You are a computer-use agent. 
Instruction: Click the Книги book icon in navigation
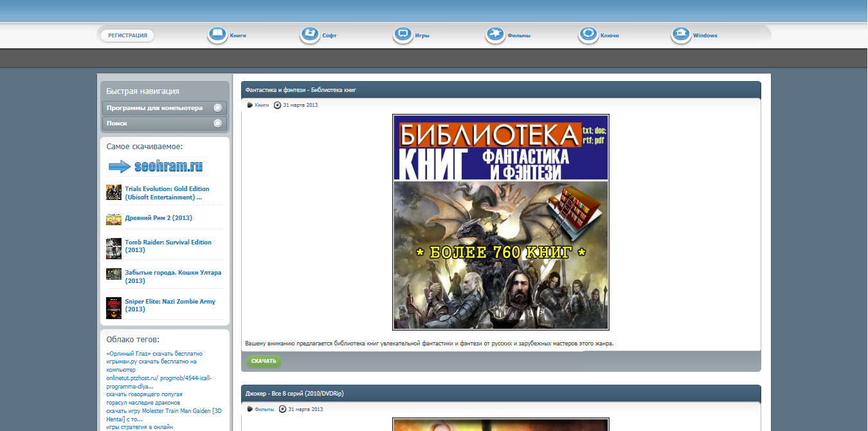pyautogui.click(x=217, y=35)
